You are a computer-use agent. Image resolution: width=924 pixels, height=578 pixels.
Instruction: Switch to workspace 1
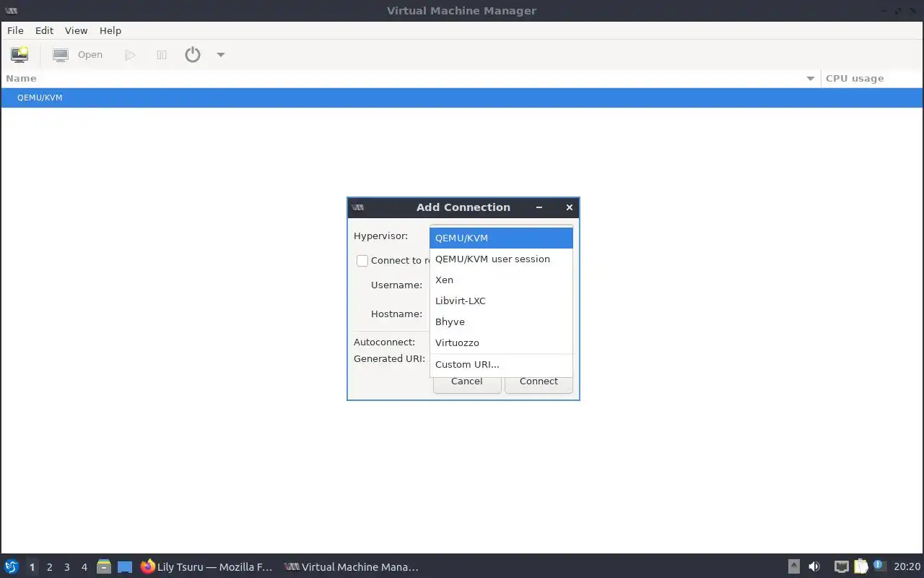[x=32, y=567]
